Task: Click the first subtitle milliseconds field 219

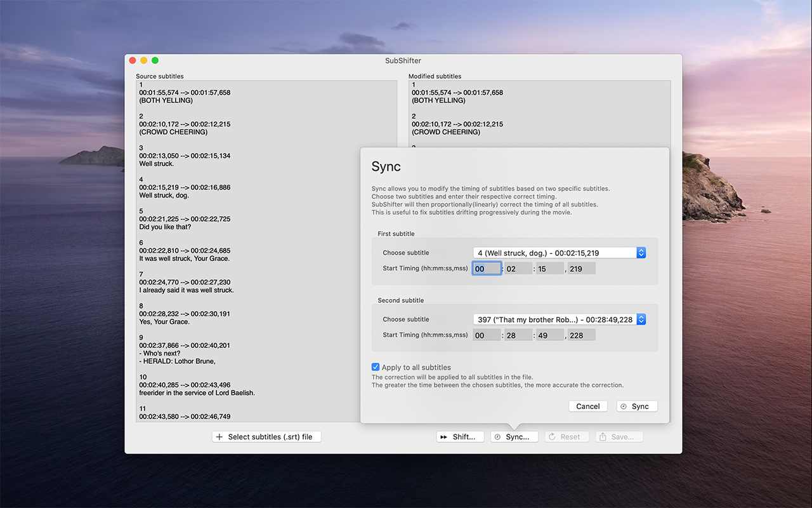Action: pos(582,269)
